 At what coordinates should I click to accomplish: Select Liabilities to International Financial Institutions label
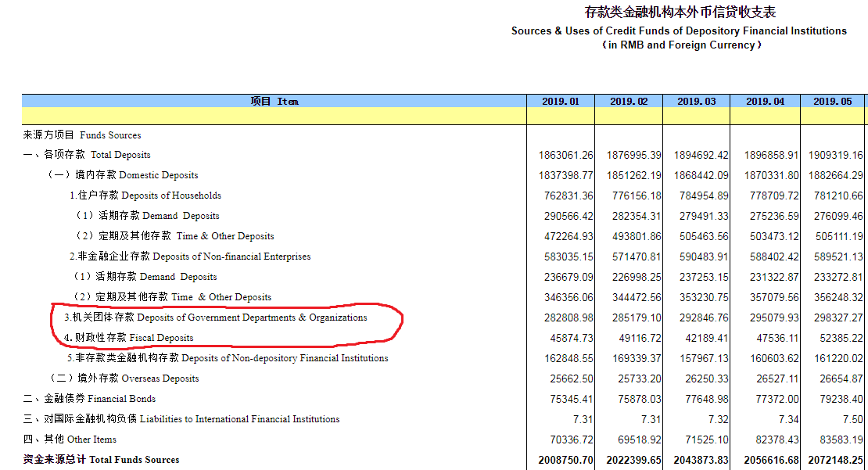point(181,419)
